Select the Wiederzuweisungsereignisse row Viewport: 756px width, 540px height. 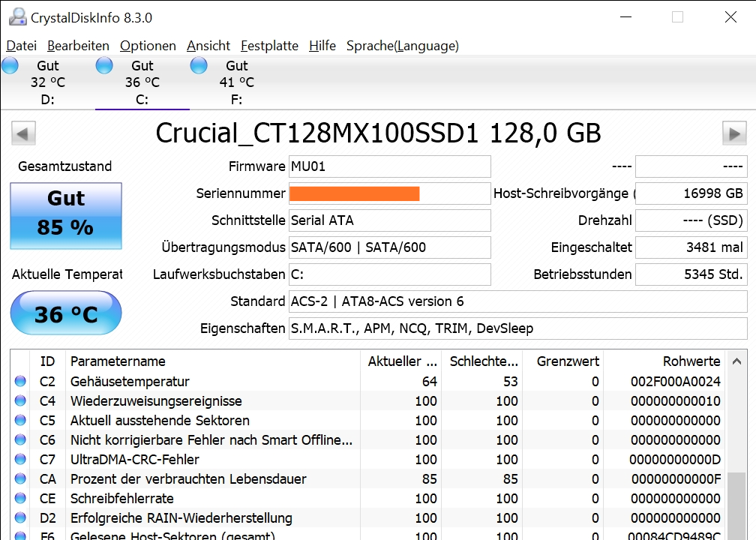click(367, 400)
